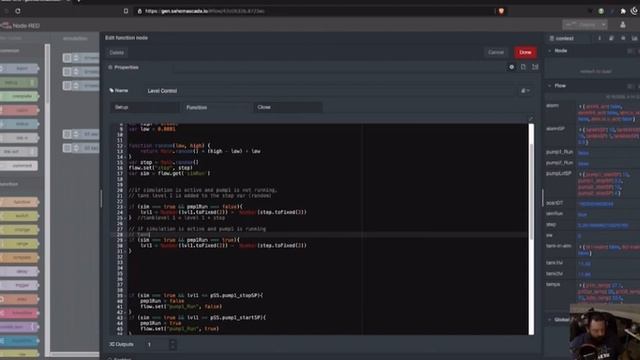This screenshot has height=360, width=640.
Task: Click the Deploy button
Action: click(x=582, y=25)
